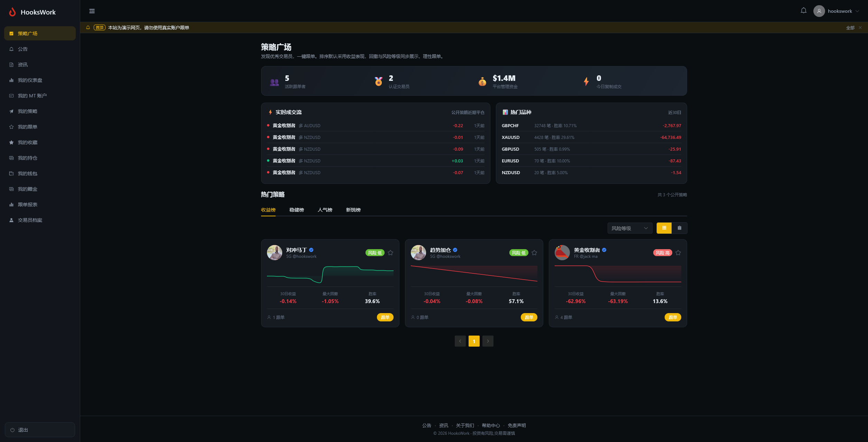Collapse the sidebar using the menu icon
Viewport: 868px width, 442px height.
(x=92, y=11)
